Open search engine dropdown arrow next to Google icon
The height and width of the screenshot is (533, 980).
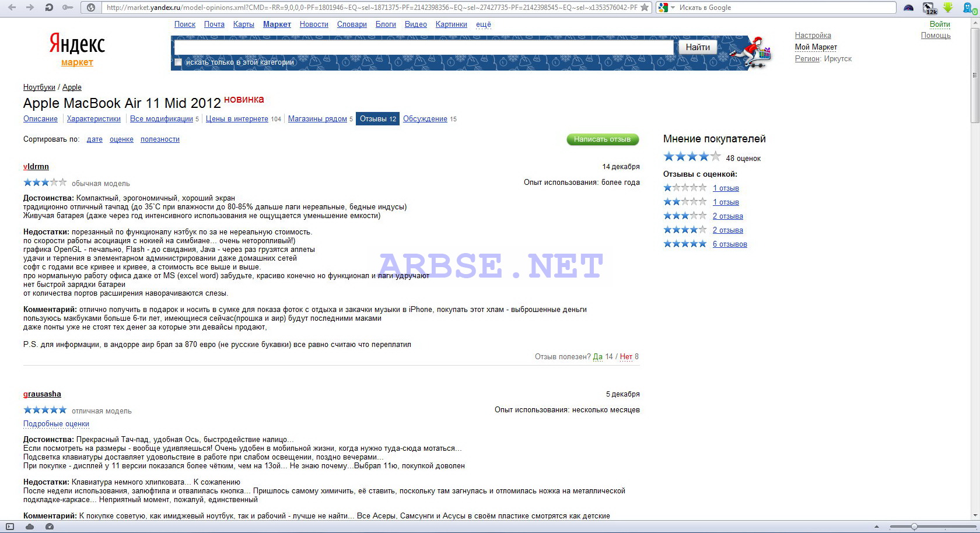click(673, 8)
